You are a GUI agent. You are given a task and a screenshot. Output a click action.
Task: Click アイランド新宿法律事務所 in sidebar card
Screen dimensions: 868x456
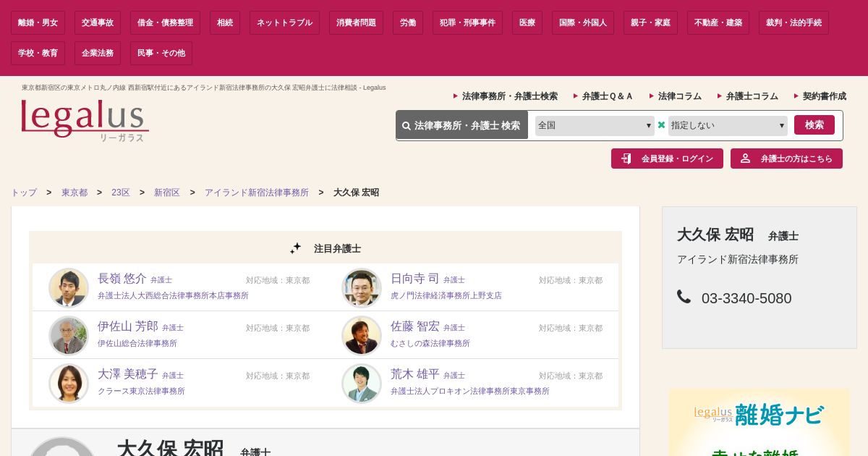pyautogui.click(x=738, y=259)
